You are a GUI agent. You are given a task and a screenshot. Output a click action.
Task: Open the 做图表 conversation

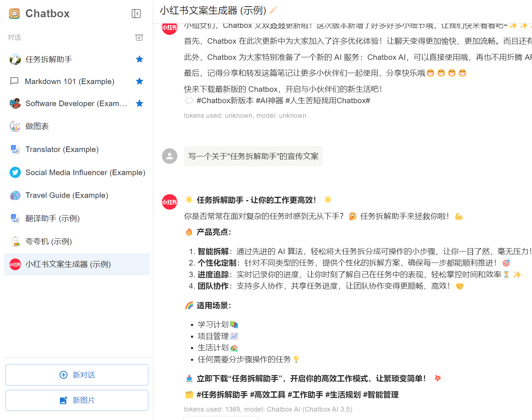tap(77, 126)
